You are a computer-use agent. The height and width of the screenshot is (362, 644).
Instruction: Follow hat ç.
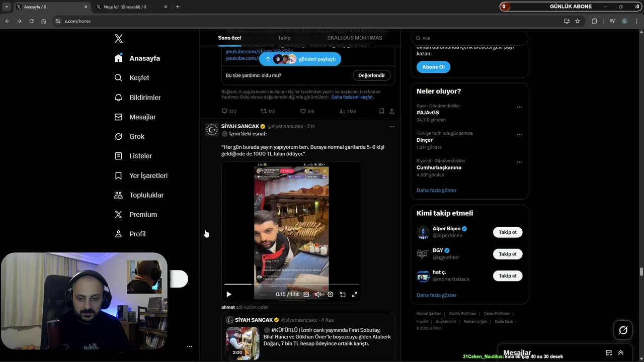(508, 276)
